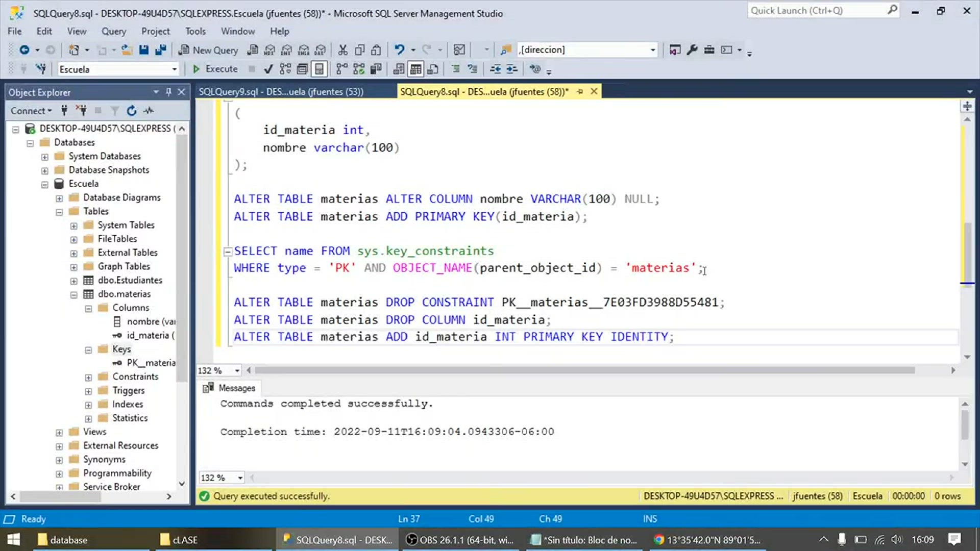Expand the Indexes folder node
The height and width of the screenshot is (551, 980).
88,405
